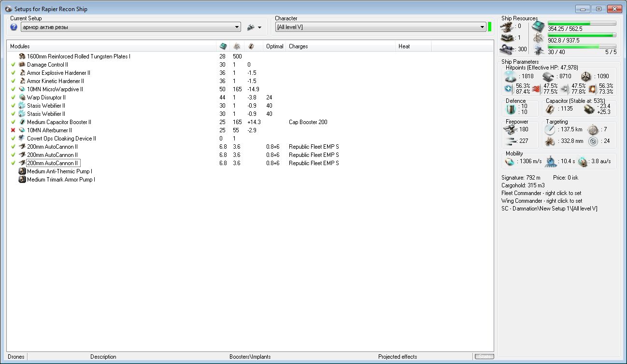The height and width of the screenshot is (364, 627).
Task: Toggle Medium Capacitor Booster II state check
Action: click(x=13, y=122)
